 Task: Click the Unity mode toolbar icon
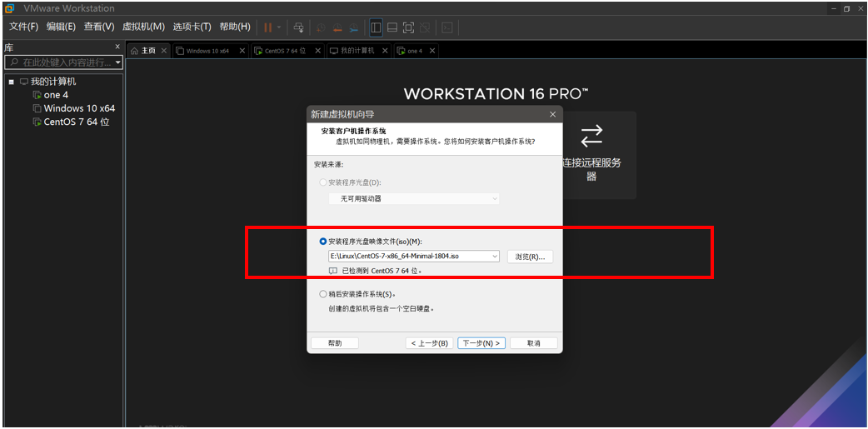[425, 27]
